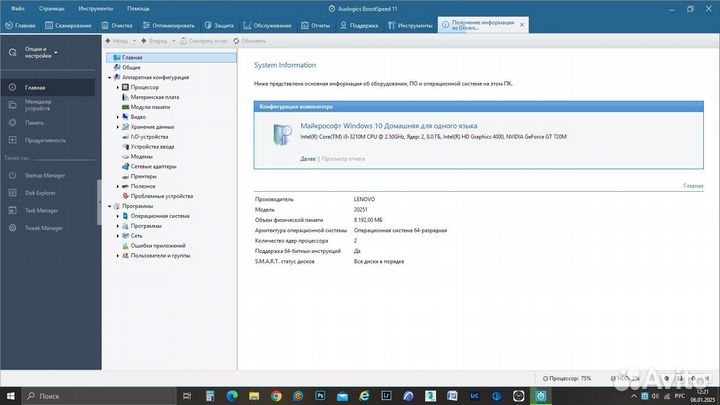Screen dimensions: 720x405
Task: Switch to the Защита tab
Action: click(x=219, y=25)
